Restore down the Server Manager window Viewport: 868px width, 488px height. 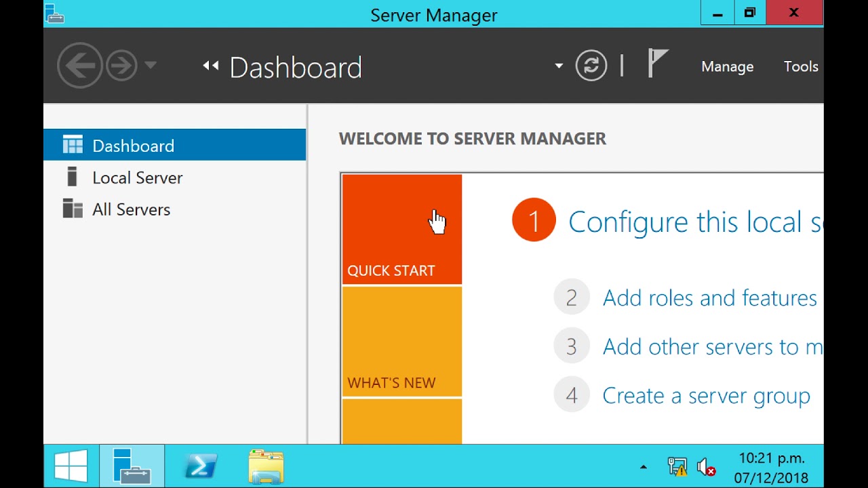(x=750, y=13)
